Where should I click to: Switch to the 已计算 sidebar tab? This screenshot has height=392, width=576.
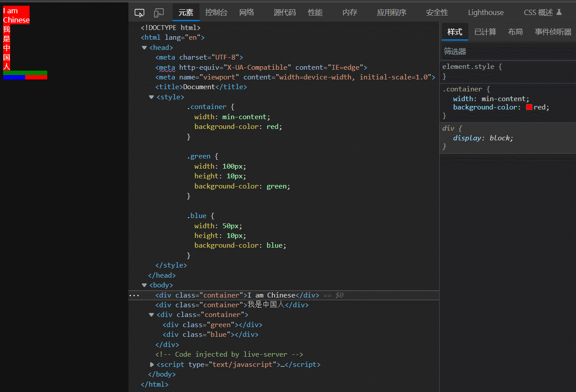coord(485,32)
